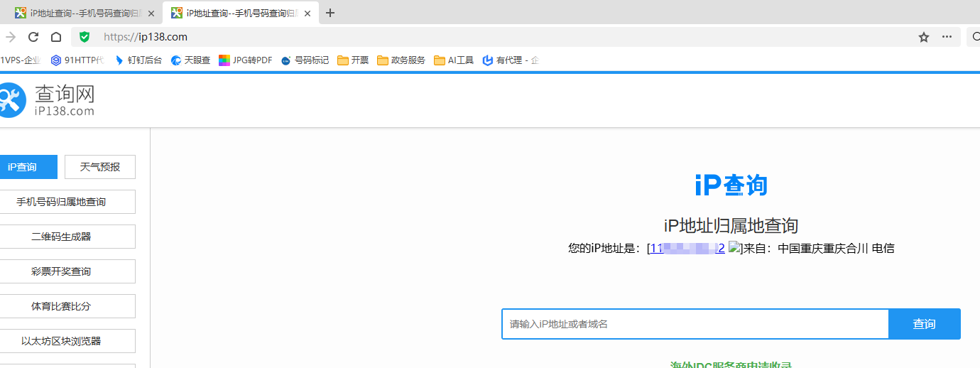Open 体育比赛比分 in the sidebar
980x368 pixels.
(x=67, y=306)
